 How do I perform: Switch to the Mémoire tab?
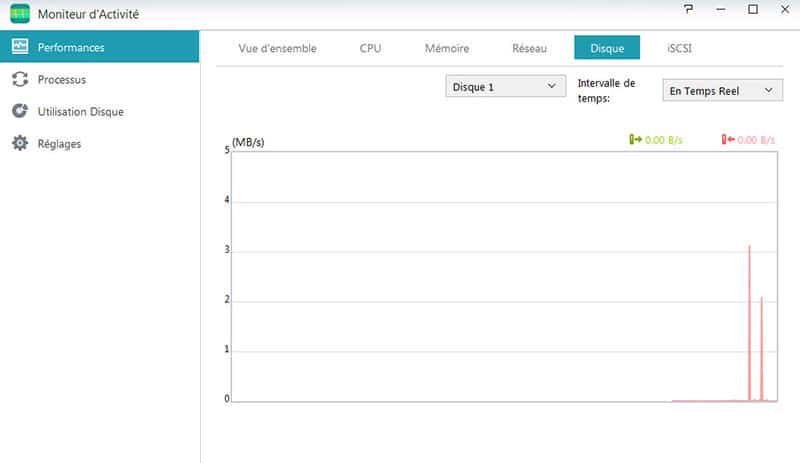[x=447, y=48]
